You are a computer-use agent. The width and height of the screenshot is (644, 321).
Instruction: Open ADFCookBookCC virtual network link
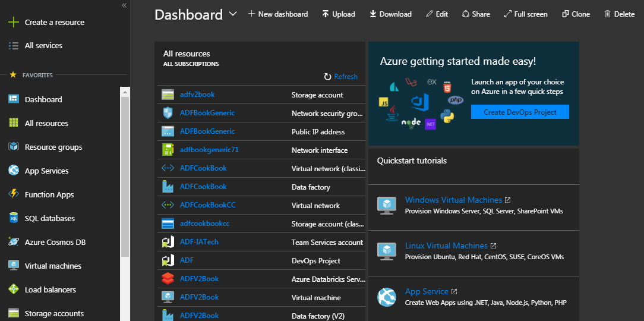point(208,204)
